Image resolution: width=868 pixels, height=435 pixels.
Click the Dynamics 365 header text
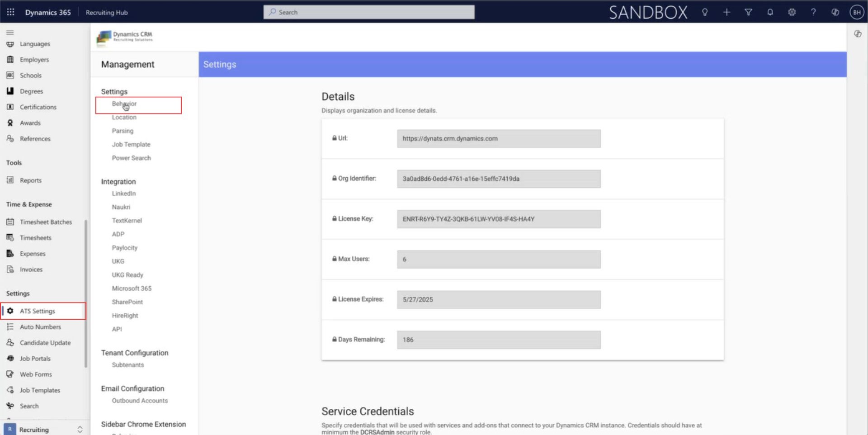[48, 13]
